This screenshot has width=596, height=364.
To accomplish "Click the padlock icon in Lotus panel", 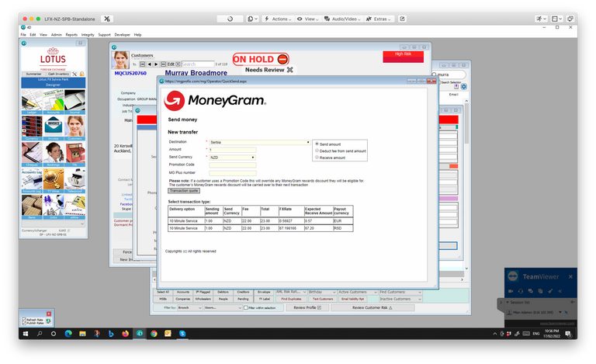I will point(81,74).
